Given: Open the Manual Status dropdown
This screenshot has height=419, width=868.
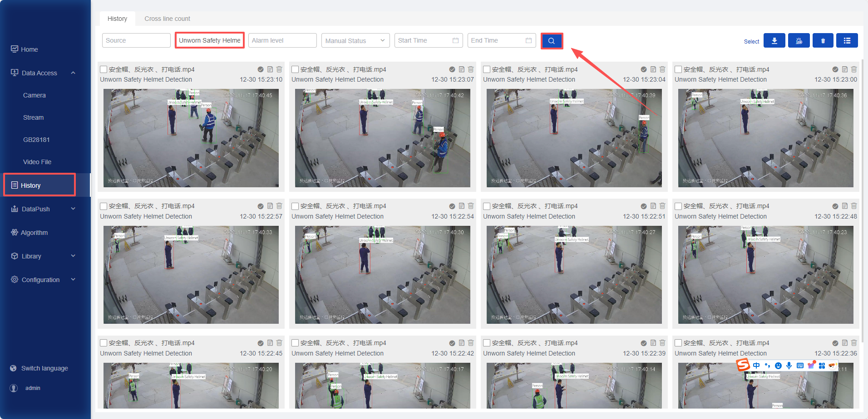Looking at the screenshot, I should (355, 41).
